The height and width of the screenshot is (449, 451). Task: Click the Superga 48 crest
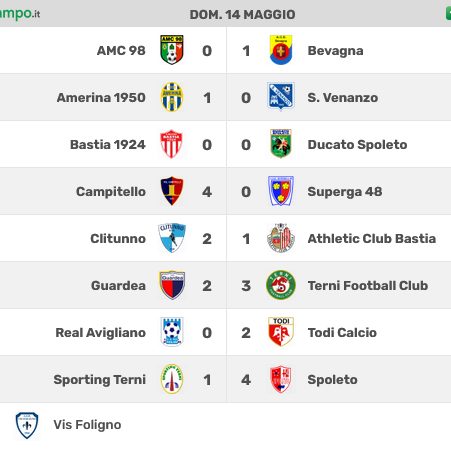click(x=281, y=191)
